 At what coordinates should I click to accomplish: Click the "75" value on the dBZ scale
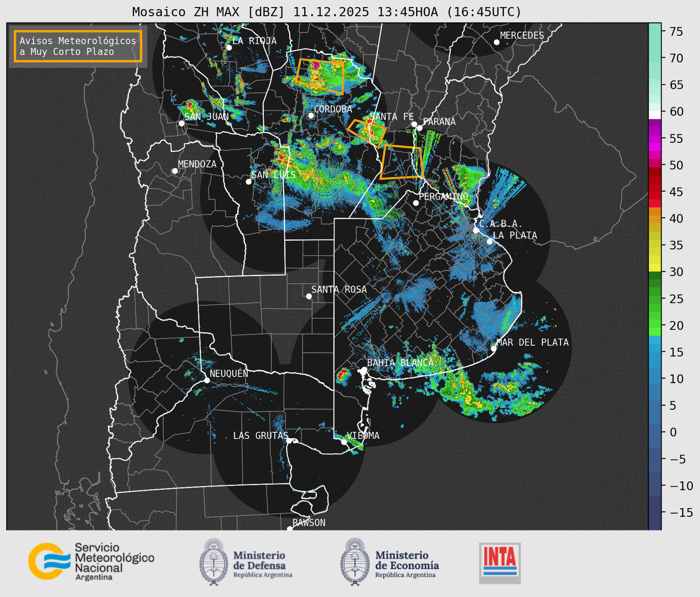click(x=676, y=32)
